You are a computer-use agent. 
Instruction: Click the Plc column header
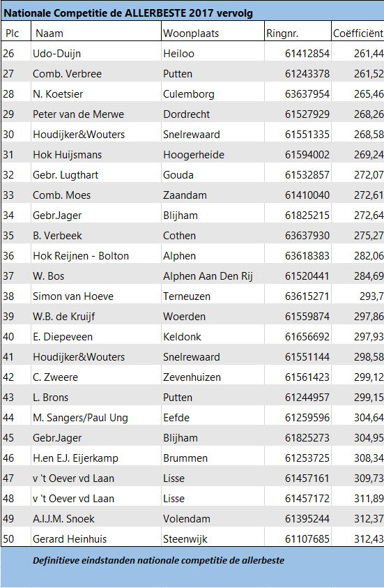click(x=16, y=31)
